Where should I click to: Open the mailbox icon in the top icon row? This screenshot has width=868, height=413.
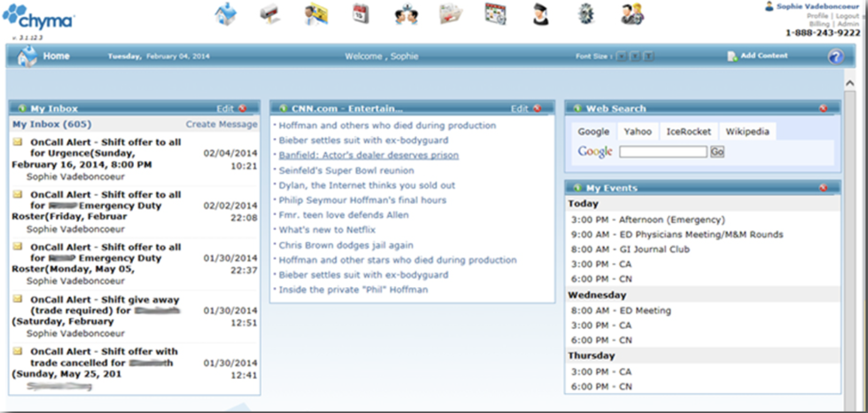click(270, 15)
